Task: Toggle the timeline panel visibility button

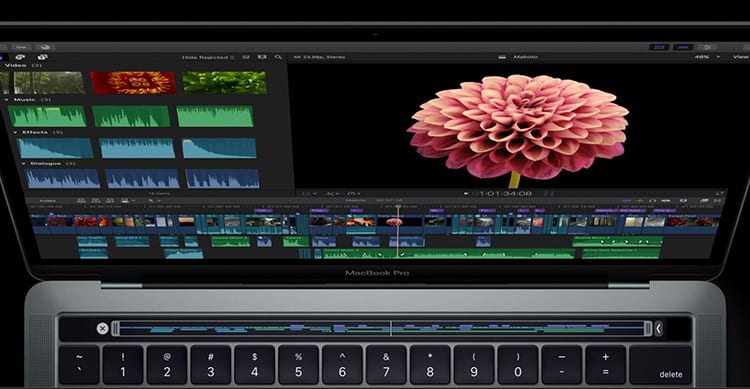Action: click(x=683, y=47)
